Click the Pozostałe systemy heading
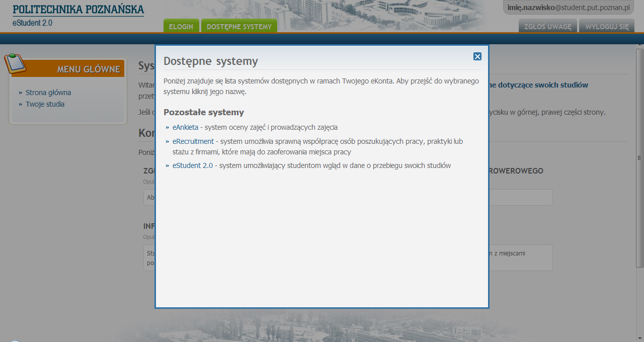The image size is (644, 342). 204,112
